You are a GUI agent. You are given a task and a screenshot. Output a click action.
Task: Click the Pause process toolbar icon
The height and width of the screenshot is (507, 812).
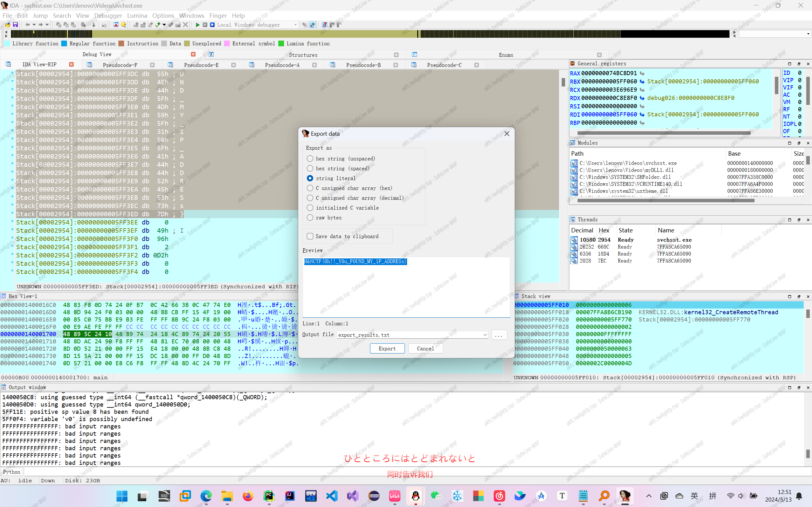[x=205, y=25]
